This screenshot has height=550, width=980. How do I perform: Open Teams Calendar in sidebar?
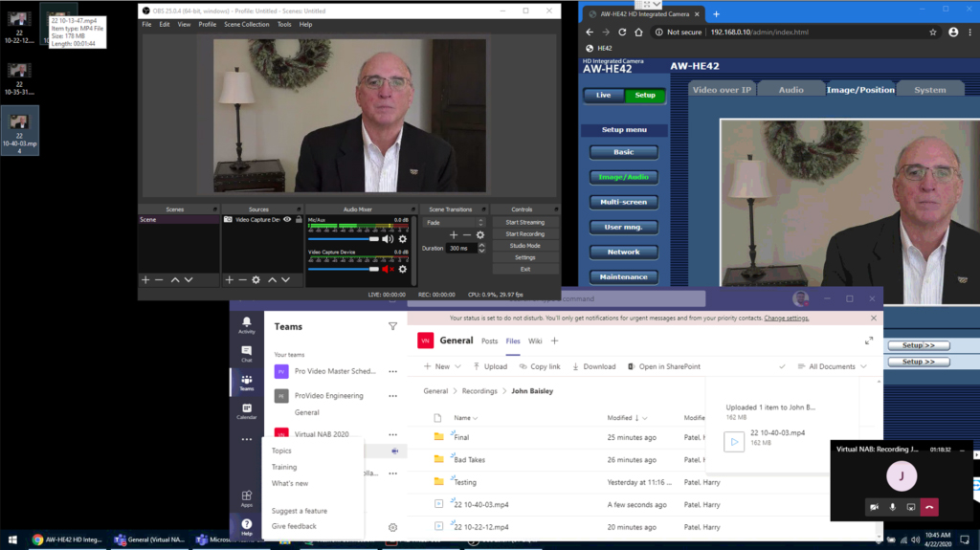pyautogui.click(x=246, y=410)
